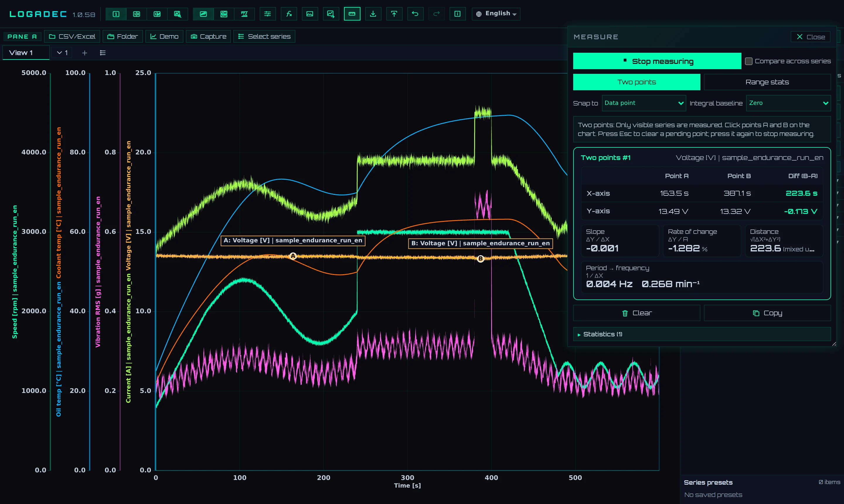Open the CSV/Excel import button
The height and width of the screenshot is (504, 844).
click(72, 36)
